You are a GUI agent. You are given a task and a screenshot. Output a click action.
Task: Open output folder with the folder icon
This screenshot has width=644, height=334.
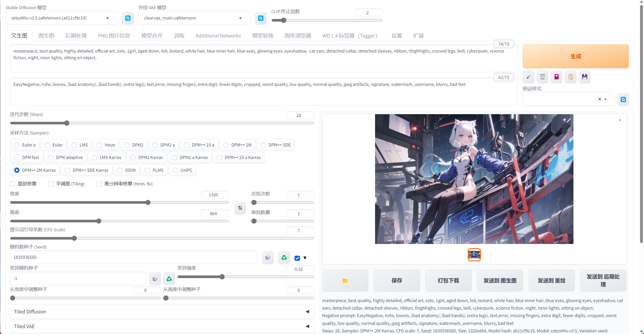click(345, 281)
